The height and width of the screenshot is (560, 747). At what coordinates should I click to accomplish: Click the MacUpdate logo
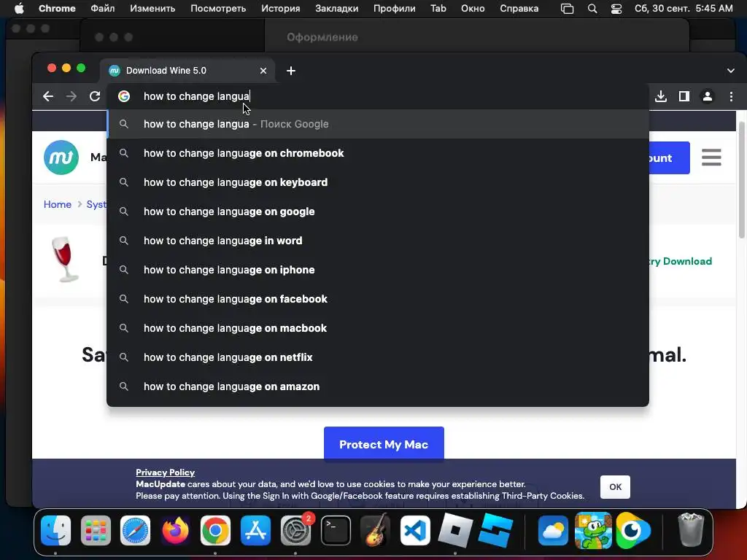tap(61, 157)
